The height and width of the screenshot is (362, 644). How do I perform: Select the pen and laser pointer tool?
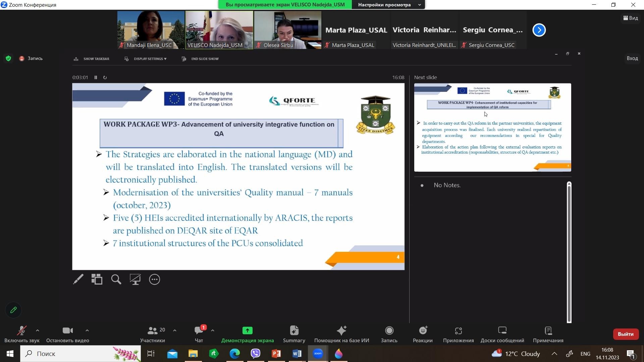tap(78, 279)
